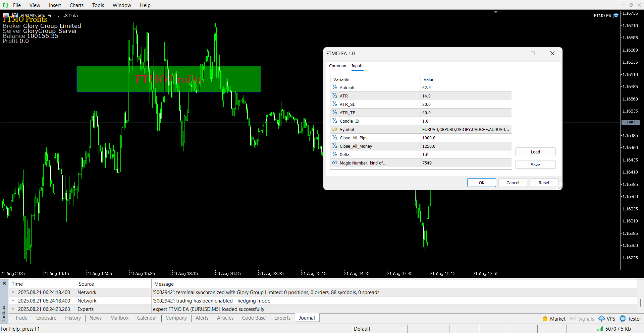Reset the expert input values

coord(544,183)
